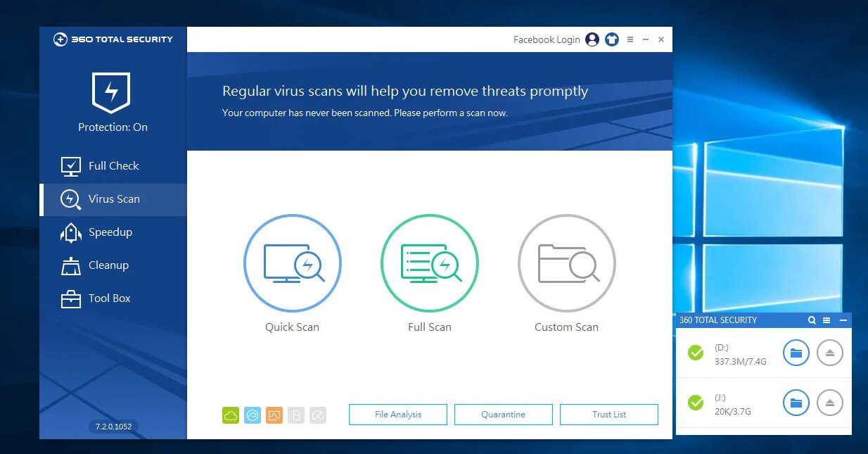Image resolution: width=868 pixels, height=454 pixels.
Task: Start the Full Scan circle icon
Action: coord(430,263)
